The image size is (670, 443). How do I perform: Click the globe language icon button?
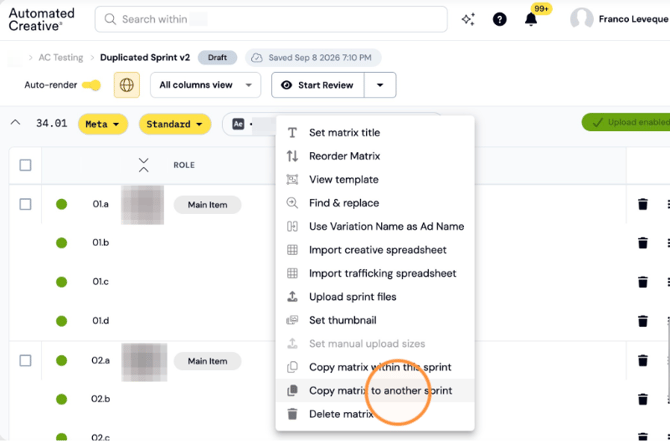pos(126,85)
